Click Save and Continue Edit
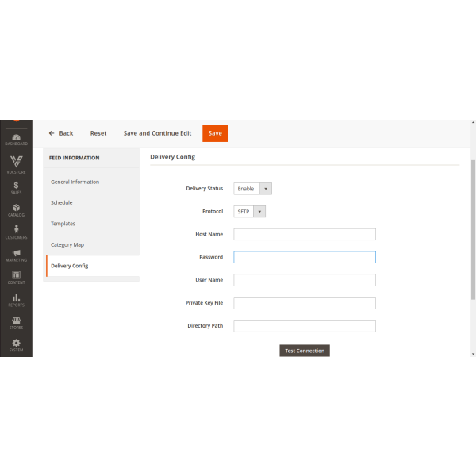 pos(157,133)
